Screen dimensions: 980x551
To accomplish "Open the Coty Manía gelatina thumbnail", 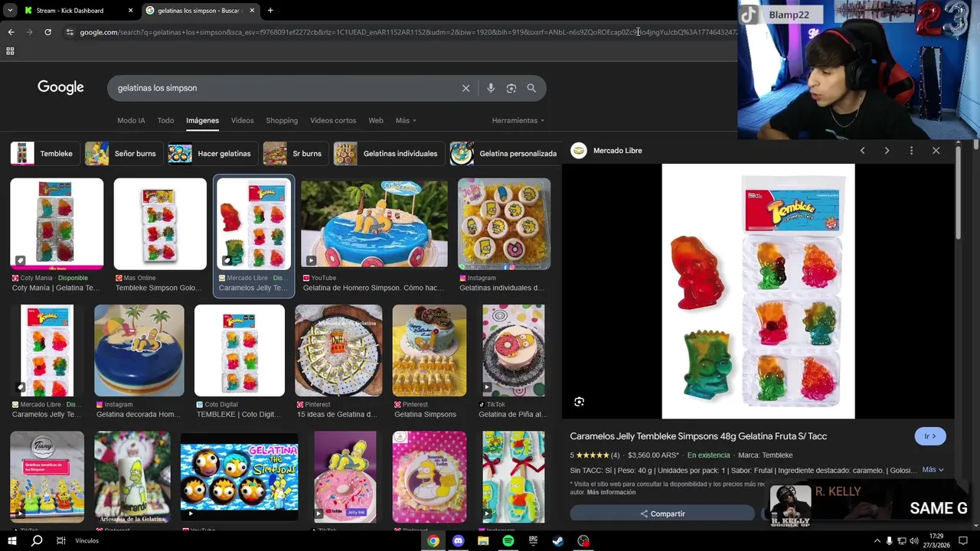I will coord(57,224).
